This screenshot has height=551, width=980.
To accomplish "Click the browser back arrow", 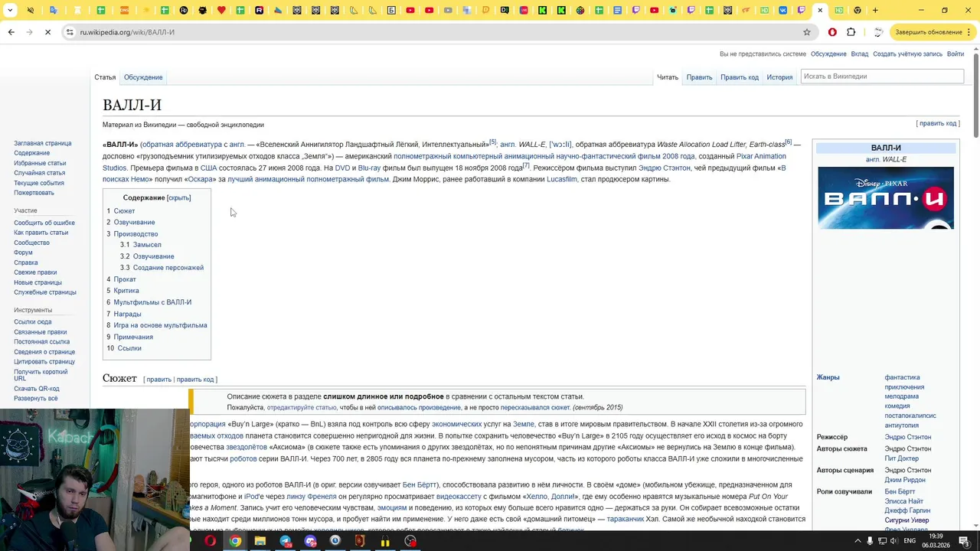I will point(11,32).
